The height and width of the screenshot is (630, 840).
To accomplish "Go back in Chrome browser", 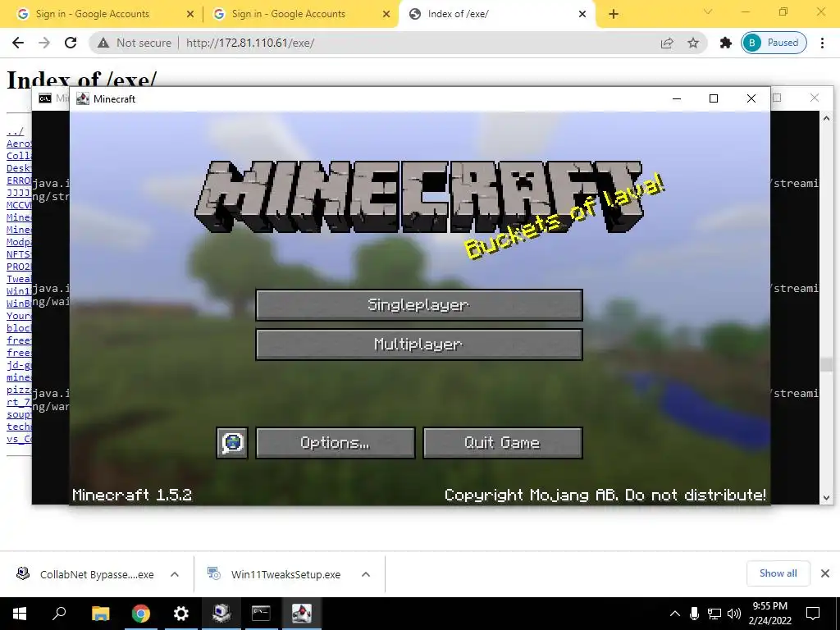I will [x=18, y=43].
